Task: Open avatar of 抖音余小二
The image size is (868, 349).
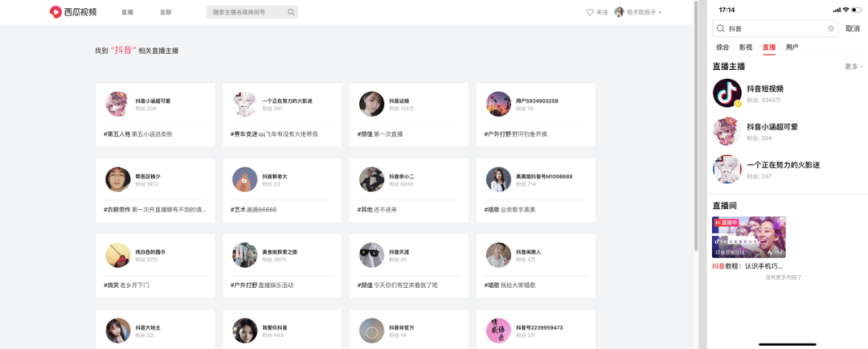Action: [x=371, y=179]
